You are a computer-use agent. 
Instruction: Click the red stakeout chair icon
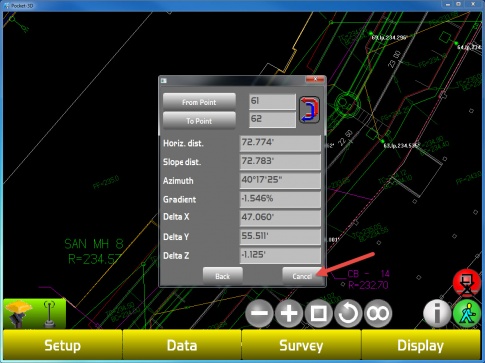[x=467, y=283]
